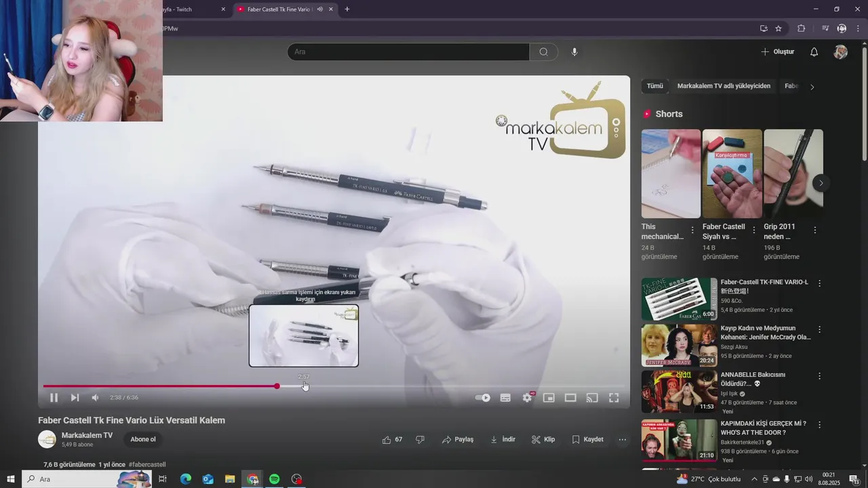Open Faber-Castell TK-FINE VARIO-L recommended video

pyautogui.click(x=679, y=299)
